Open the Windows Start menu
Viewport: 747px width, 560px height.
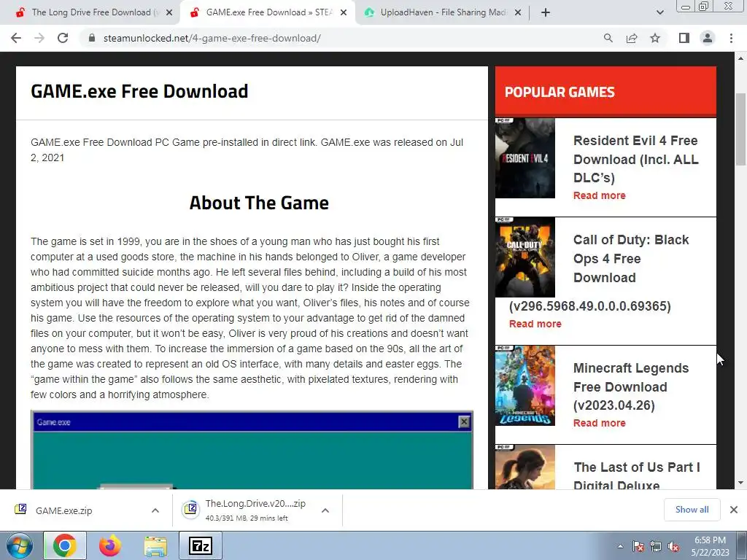(x=20, y=545)
